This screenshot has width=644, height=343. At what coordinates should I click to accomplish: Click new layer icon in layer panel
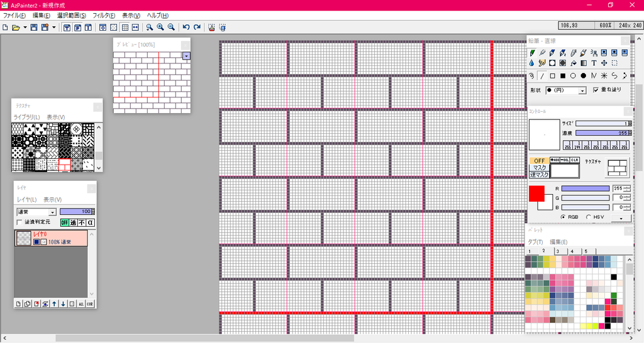[18, 304]
